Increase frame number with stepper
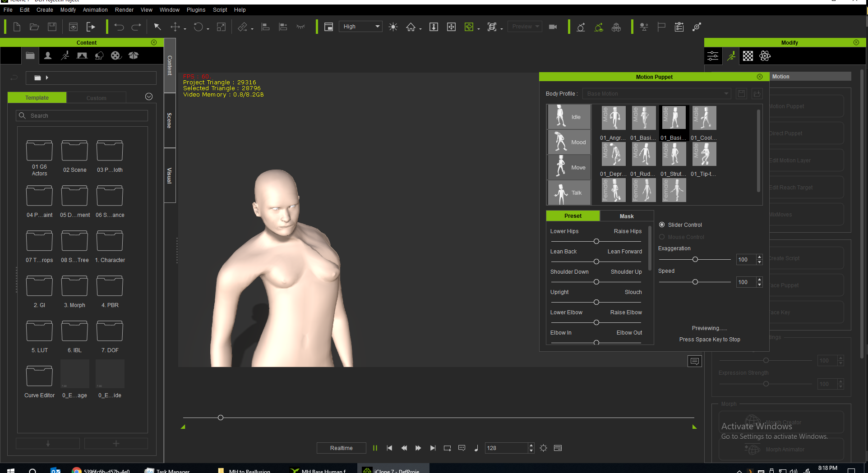This screenshot has height=473, width=868. pos(531,445)
